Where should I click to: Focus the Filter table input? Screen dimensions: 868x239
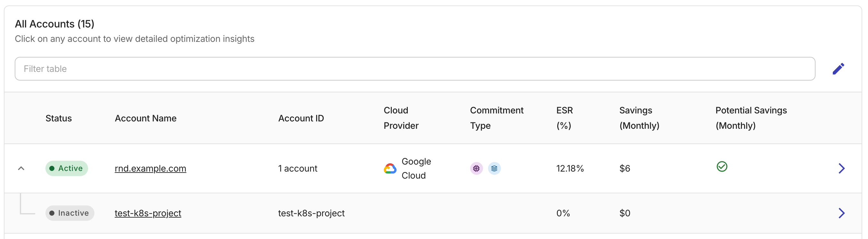pyautogui.click(x=415, y=69)
